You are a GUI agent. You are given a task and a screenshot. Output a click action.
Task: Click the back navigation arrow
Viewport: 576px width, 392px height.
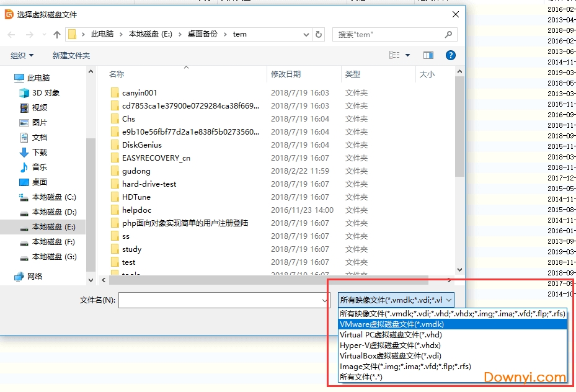10,35
